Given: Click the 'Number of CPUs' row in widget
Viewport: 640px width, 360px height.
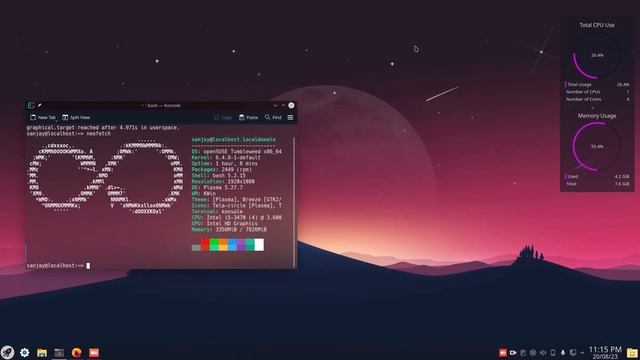Looking at the screenshot, I should pos(597,92).
